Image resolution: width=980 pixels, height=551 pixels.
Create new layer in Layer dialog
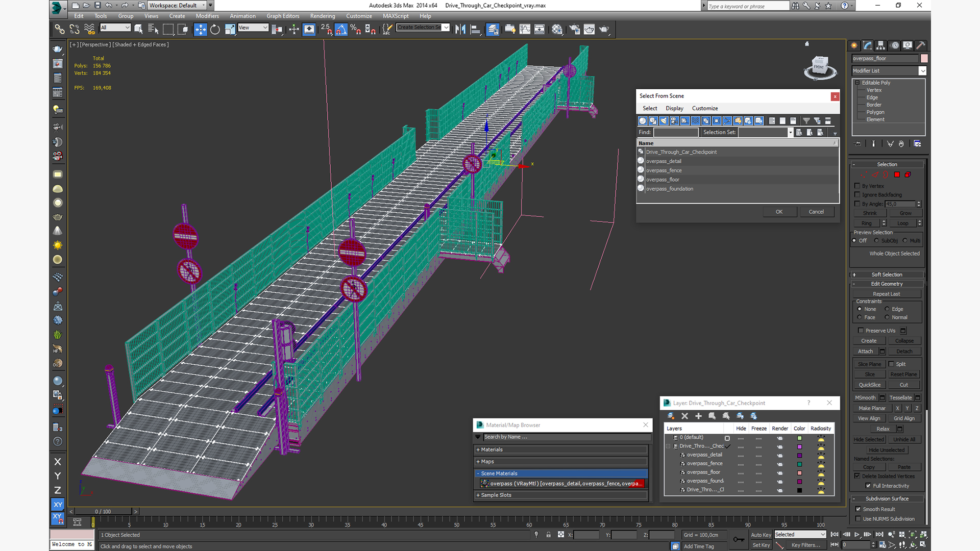(671, 416)
